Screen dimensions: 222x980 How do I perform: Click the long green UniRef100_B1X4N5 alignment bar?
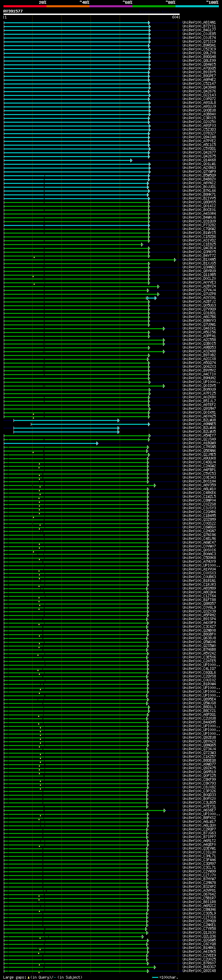click(x=90, y=260)
